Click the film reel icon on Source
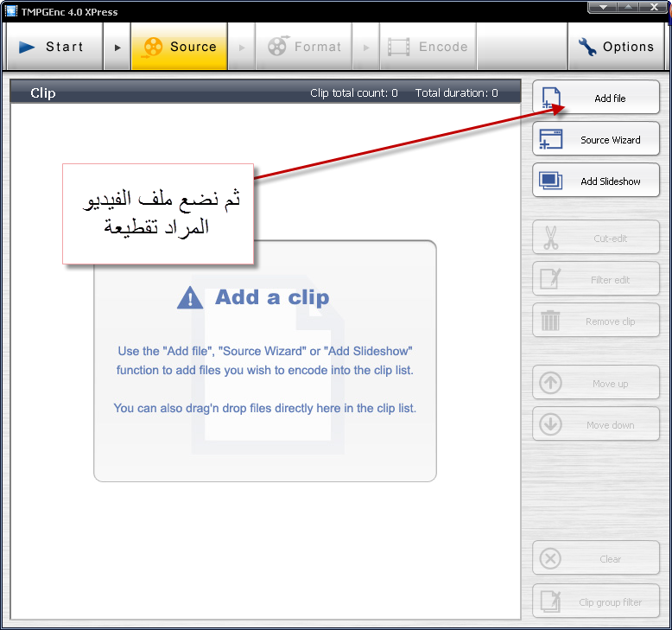Screen dimensions: 672x630 pos(153,47)
